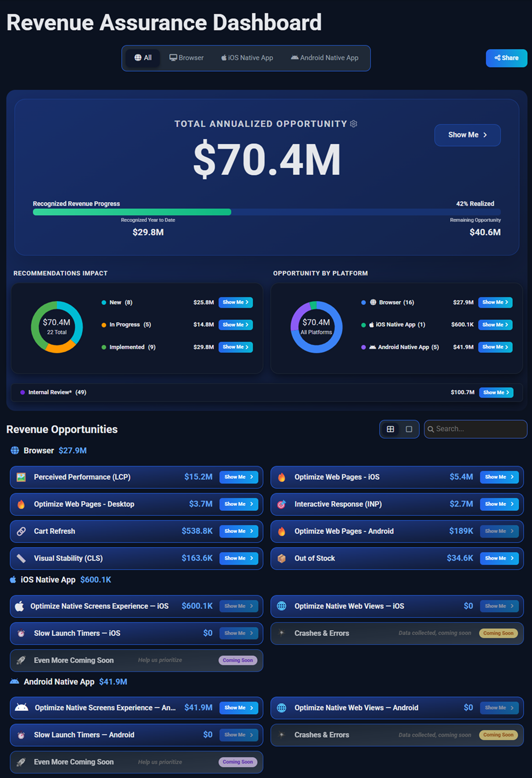This screenshot has height=778, width=532.
Task: Click the Android icon beside Android Native App $41.9M heading
Action: click(14, 681)
